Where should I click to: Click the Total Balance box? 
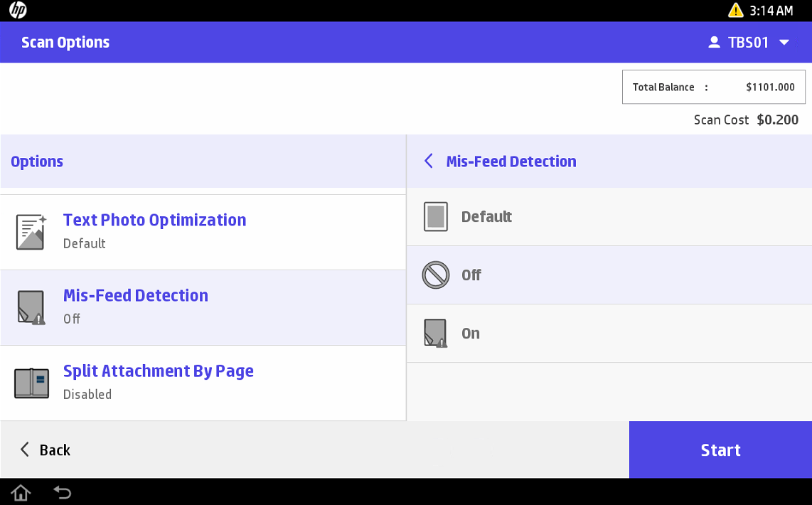(x=713, y=87)
